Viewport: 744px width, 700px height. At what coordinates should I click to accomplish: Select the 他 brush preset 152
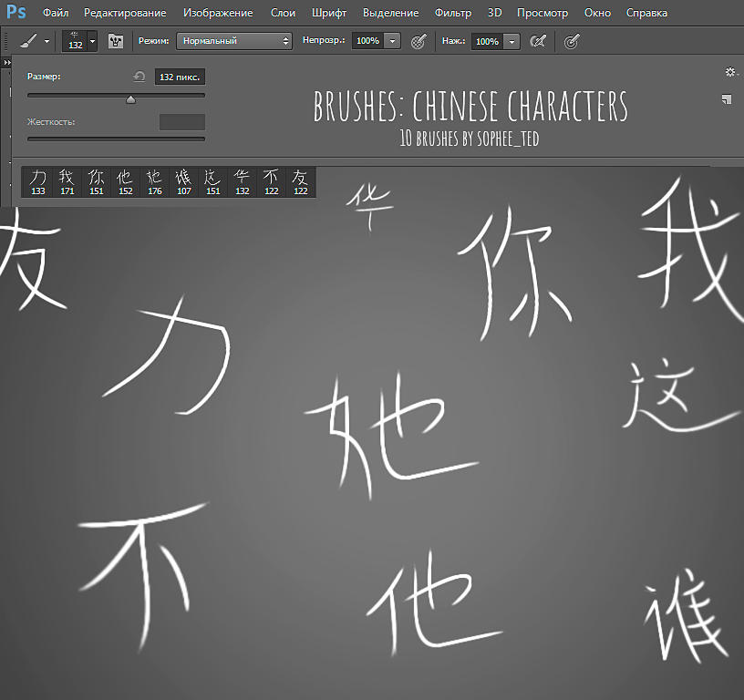coord(125,182)
